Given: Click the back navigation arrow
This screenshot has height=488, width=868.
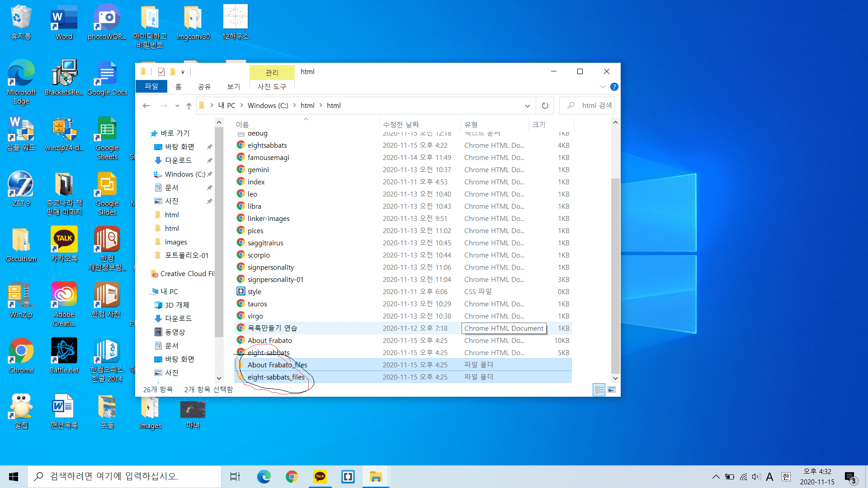Looking at the screenshot, I should (146, 106).
